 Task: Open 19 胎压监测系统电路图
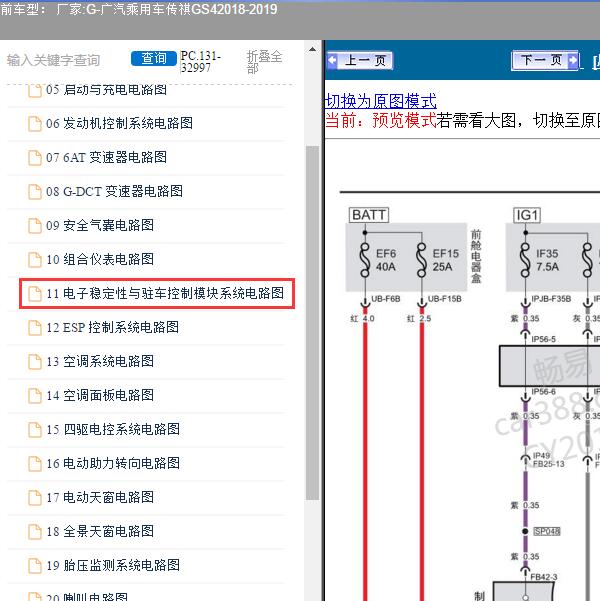(x=113, y=565)
